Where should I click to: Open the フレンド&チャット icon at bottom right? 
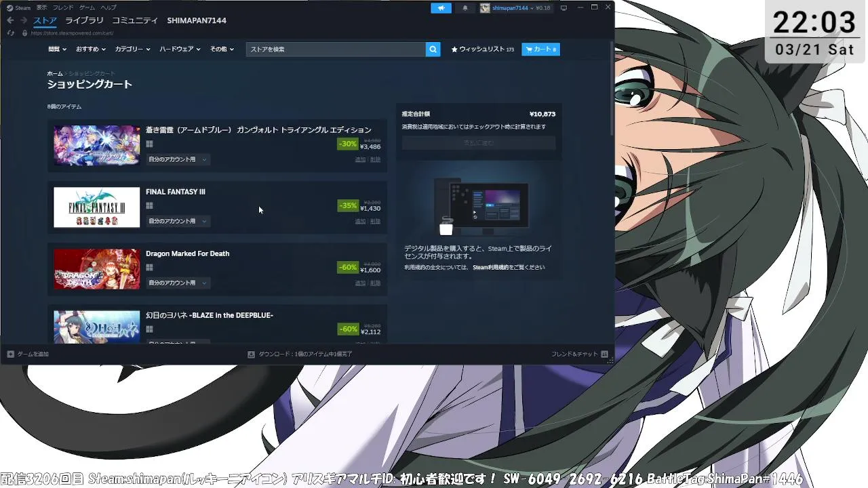click(604, 354)
